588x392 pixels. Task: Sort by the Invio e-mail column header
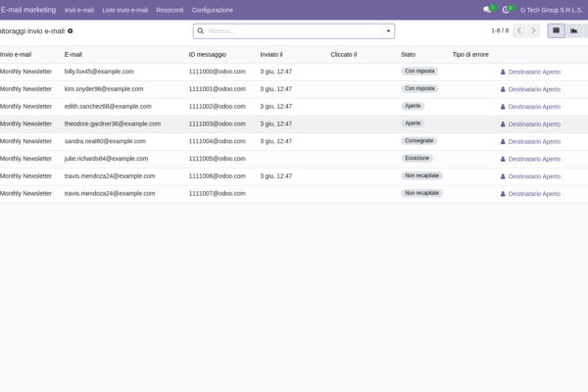pos(16,55)
